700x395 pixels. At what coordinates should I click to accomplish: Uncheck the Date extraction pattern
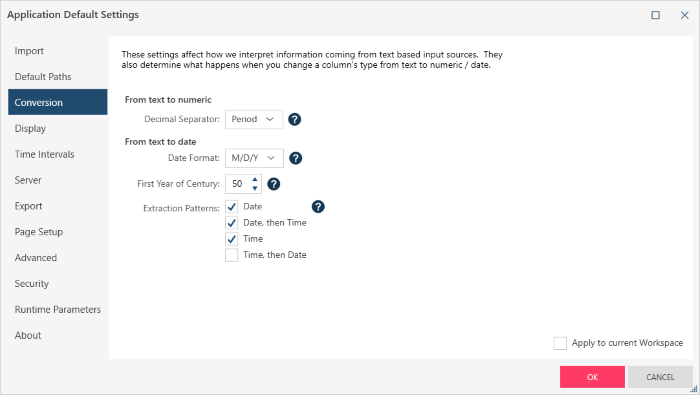click(231, 207)
